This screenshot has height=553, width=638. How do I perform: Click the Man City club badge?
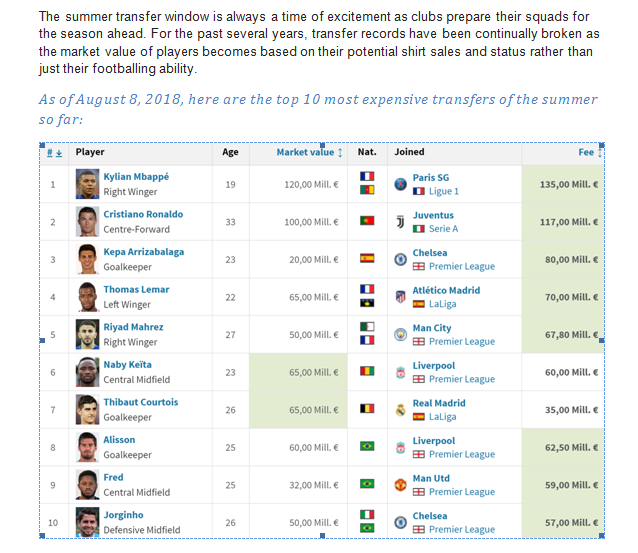coord(401,334)
